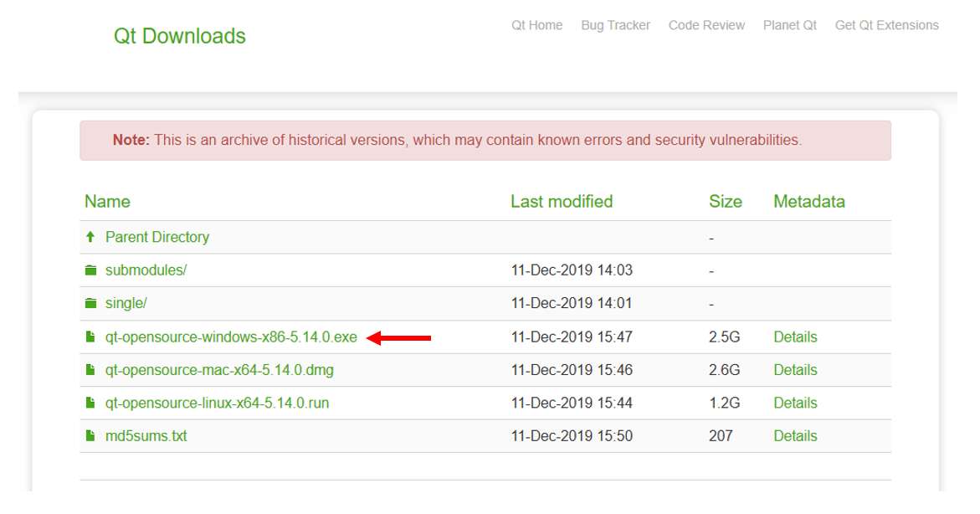Open the submodules/ folder link
980x514 pixels.
pyautogui.click(x=146, y=270)
